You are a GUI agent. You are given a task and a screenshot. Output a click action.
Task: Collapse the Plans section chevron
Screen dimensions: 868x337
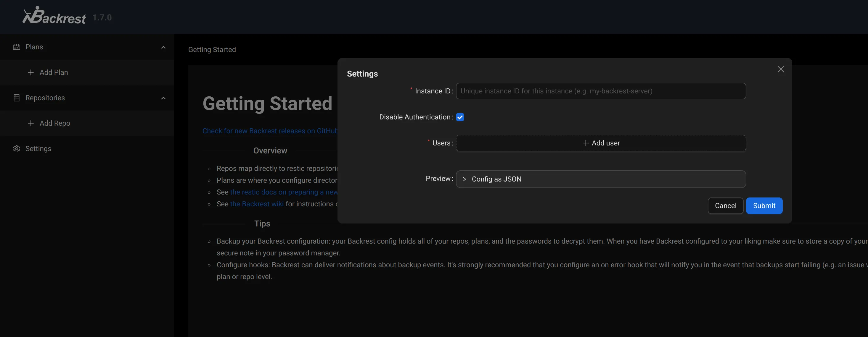pos(163,47)
